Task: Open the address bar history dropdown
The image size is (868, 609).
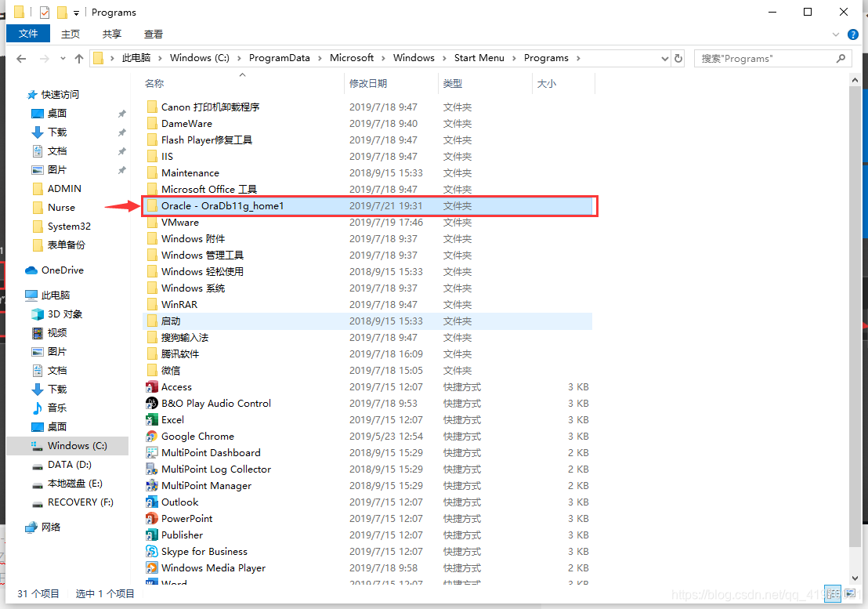Action: [x=665, y=59]
